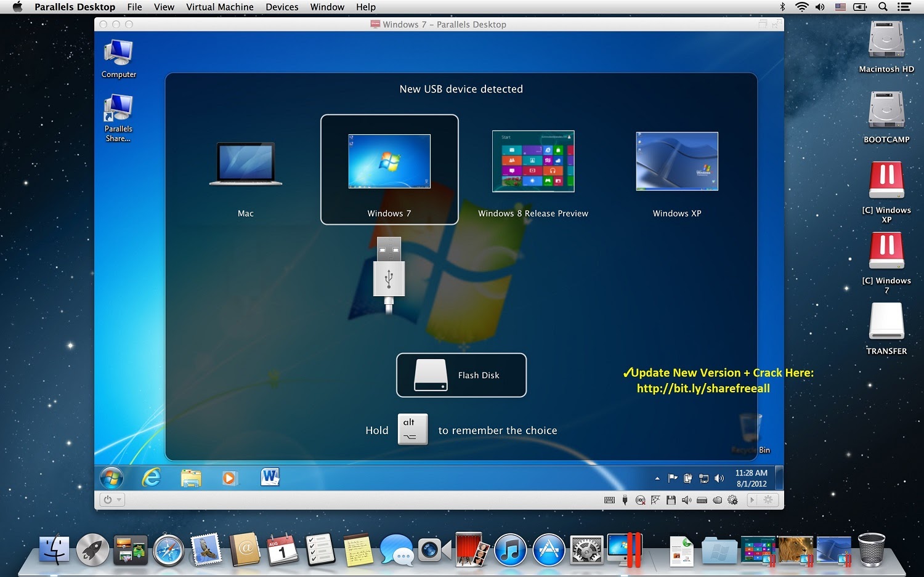Open the Parallels Shared Folders desktop icon

(x=118, y=118)
